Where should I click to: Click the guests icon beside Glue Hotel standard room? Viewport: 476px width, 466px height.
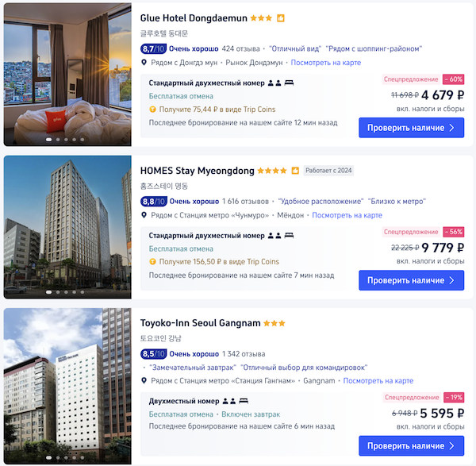tap(274, 83)
